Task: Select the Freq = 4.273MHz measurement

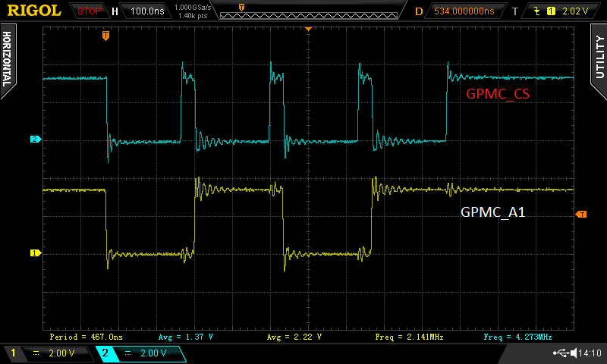Action: (x=517, y=337)
